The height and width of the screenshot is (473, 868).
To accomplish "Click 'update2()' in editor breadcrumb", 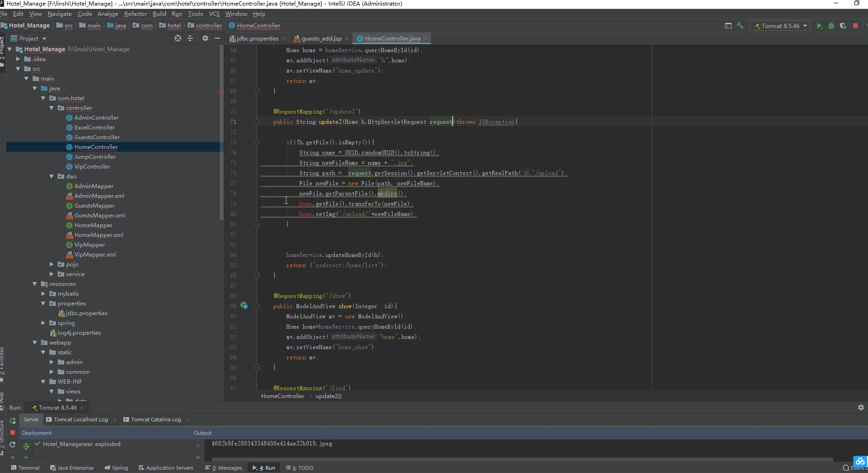I will click(328, 396).
